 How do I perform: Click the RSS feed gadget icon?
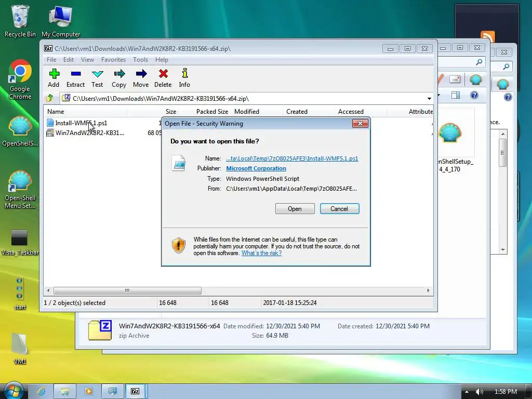coord(487,36)
